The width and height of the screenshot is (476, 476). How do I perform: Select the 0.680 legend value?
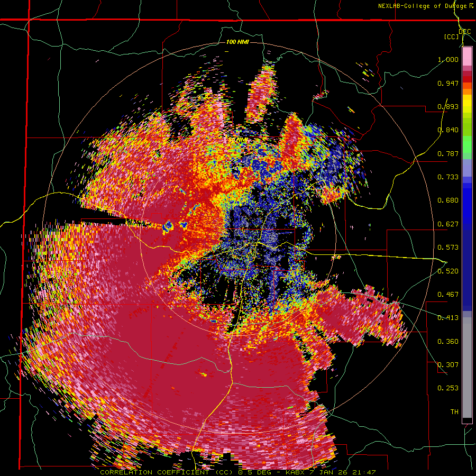(448, 200)
